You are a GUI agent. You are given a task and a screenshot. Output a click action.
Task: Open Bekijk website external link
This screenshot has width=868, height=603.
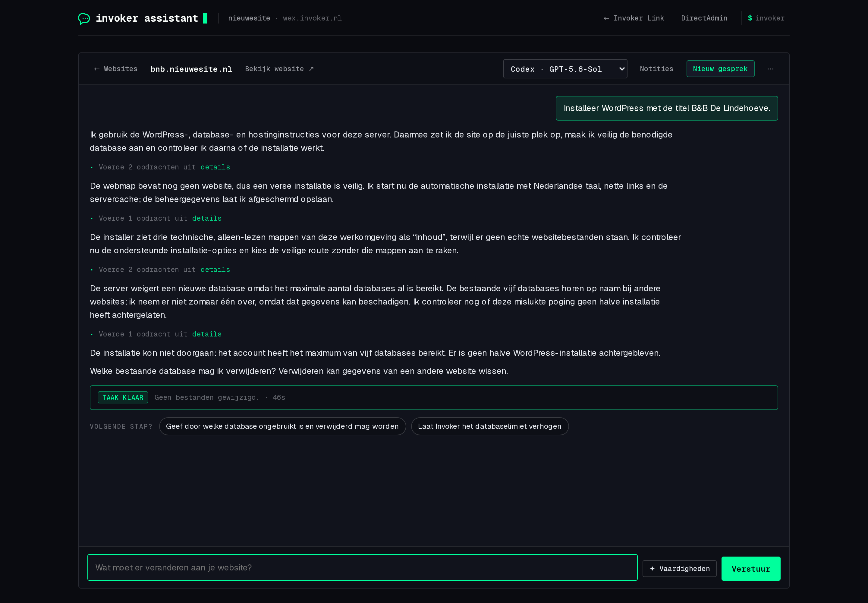[x=279, y=69]
